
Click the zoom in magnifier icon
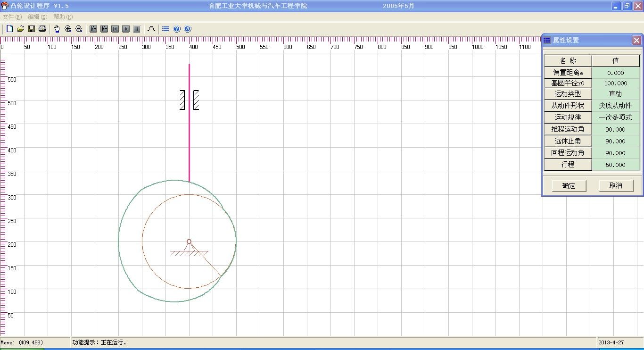point(68,29)
